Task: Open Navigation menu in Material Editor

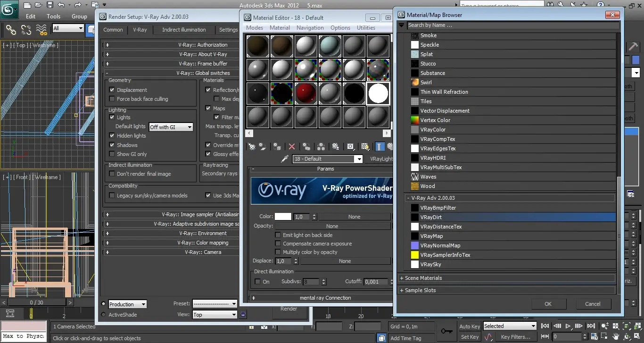Action: (x=310, y=28)
